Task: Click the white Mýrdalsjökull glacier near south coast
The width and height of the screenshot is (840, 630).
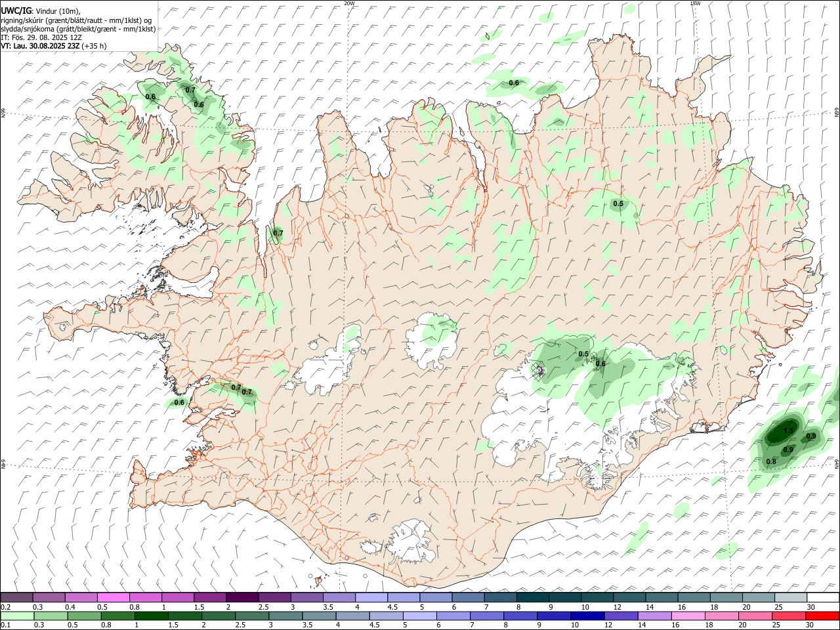Action: tap(412, 543)
